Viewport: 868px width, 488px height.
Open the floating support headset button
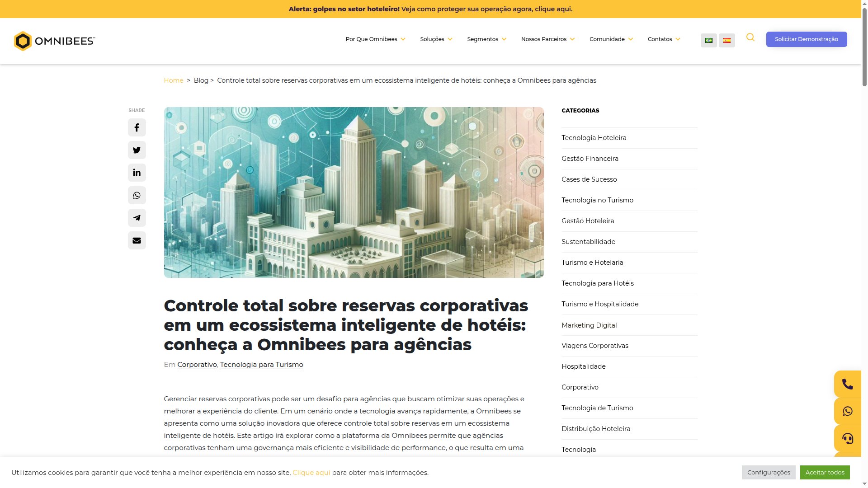[847, 438]
